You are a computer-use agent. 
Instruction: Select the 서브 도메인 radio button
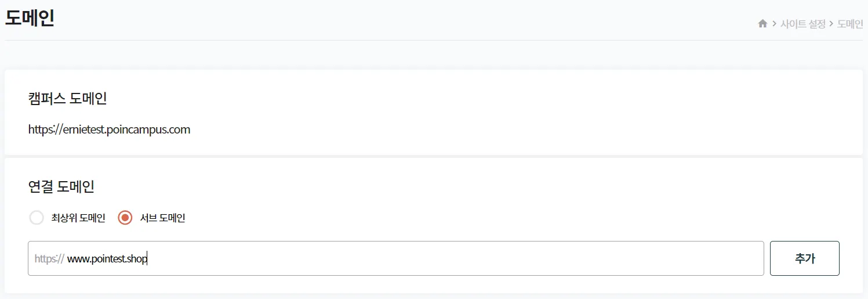(125, 218)
